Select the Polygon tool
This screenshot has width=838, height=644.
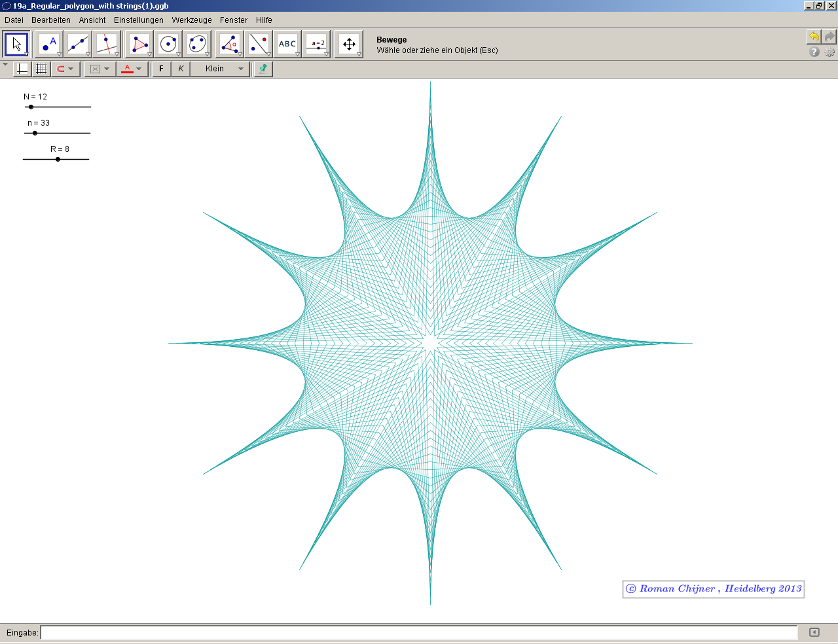tap(139, 45)
